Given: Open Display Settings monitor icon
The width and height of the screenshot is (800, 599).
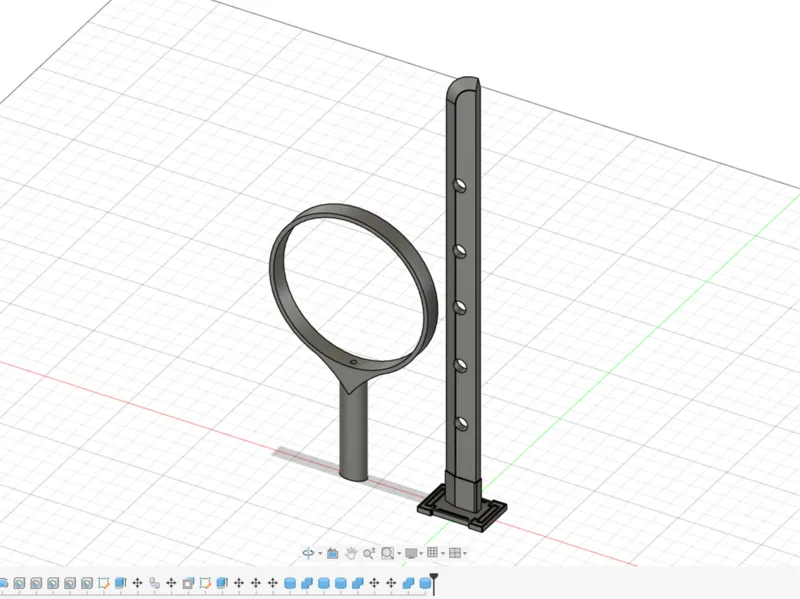Looking at the screenshot, I should tap(411, 553).
